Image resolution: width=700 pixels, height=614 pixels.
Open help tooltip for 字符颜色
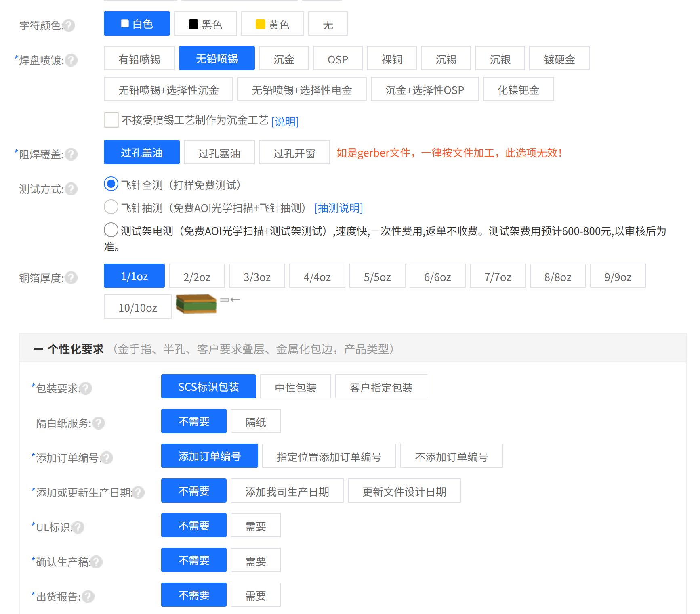[x=69, y=26]
